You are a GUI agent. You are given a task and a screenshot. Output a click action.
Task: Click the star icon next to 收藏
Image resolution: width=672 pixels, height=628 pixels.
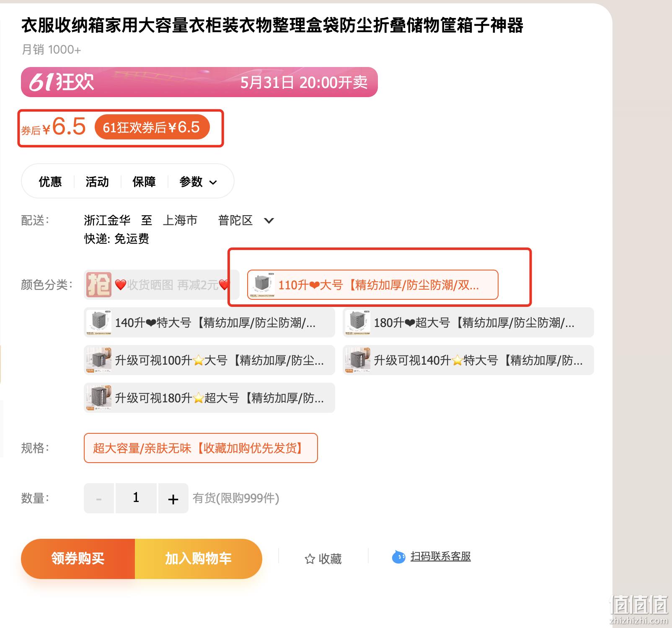click(310, 559)
